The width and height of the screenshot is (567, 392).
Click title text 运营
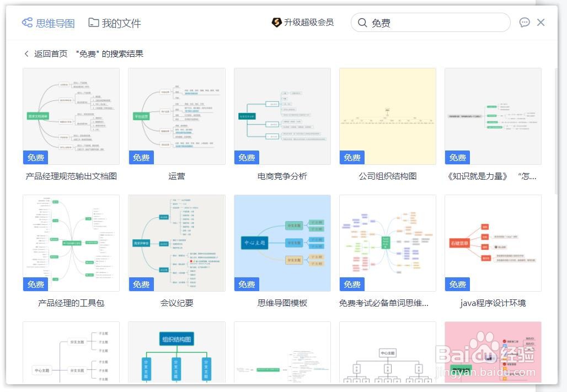[x=177, y=176]
